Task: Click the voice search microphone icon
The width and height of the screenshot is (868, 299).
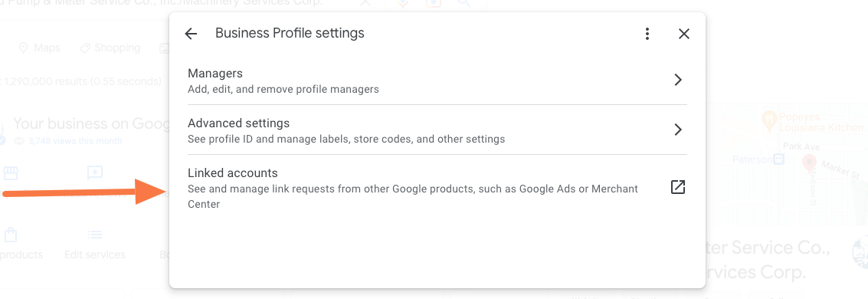Action: [x=403, y=3]
